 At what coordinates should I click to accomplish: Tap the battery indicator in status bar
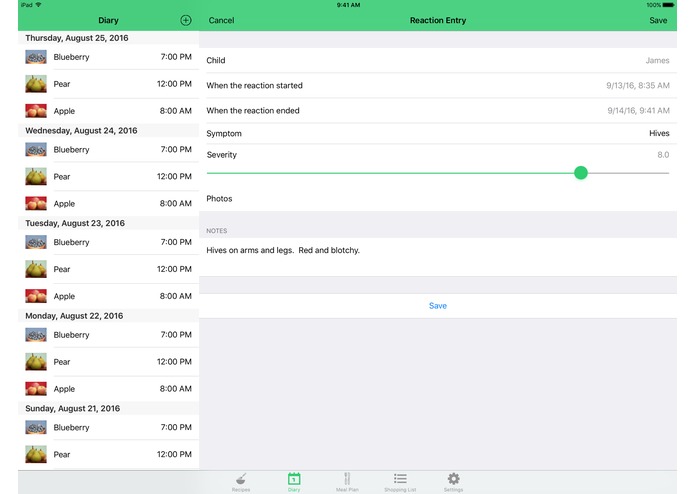point(668,5)
